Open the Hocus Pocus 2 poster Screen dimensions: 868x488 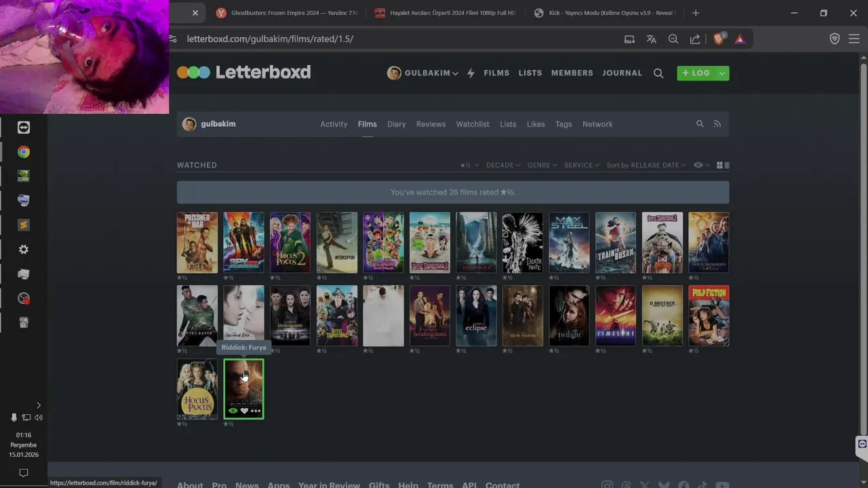pyautogui.click(x=290, y=243)
